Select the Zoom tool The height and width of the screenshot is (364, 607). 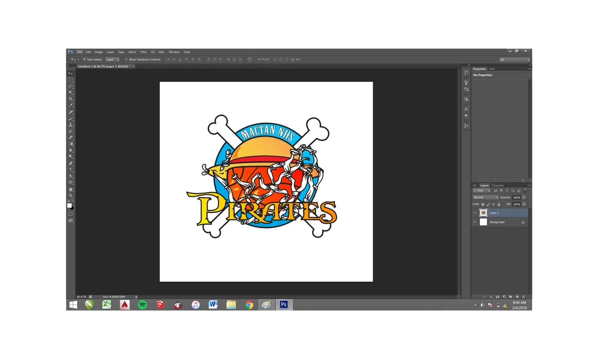click(71, 195)
